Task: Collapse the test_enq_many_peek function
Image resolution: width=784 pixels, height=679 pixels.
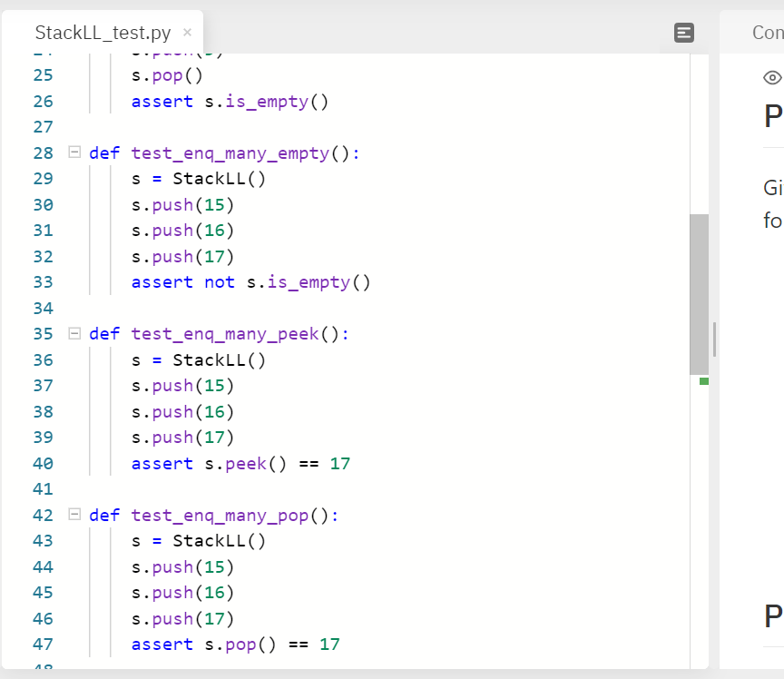Action: pyautogui.click(x=75, y=333)
